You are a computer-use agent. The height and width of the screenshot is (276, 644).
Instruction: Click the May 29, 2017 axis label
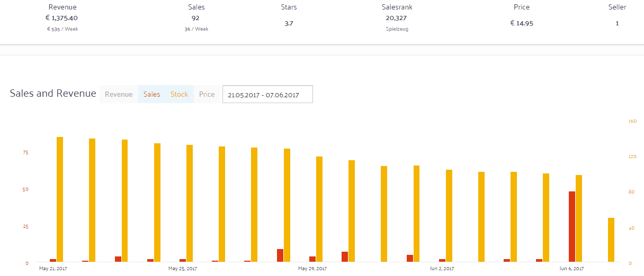(312, 269)
